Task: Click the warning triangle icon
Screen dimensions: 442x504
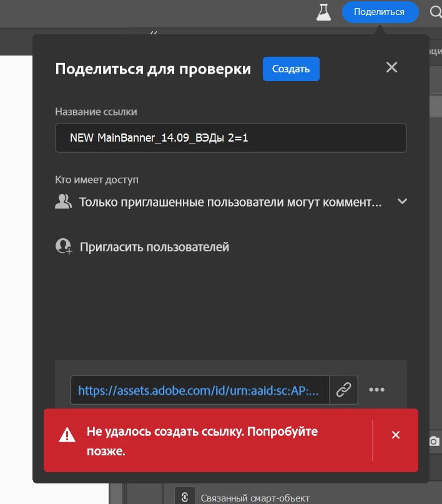Action: (x=67, y=435)
